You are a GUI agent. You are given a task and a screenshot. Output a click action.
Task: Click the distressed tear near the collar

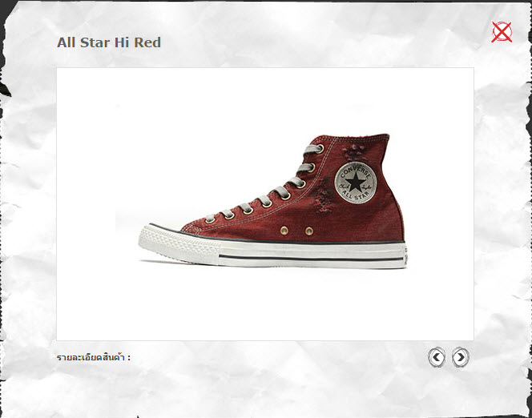pyautogui.click(x=355, y=151)
